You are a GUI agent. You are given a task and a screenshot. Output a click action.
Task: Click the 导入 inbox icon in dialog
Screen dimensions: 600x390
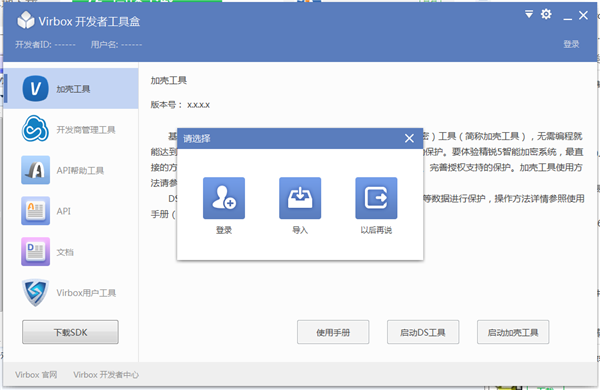coord(300,198)
